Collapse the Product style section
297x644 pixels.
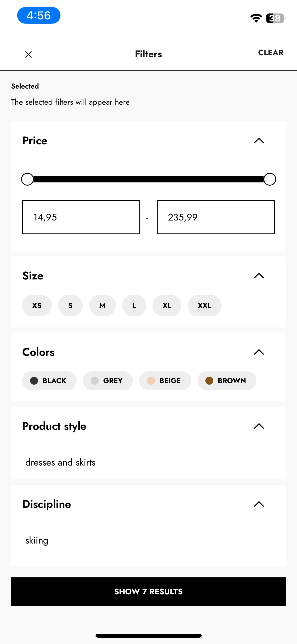259,426
